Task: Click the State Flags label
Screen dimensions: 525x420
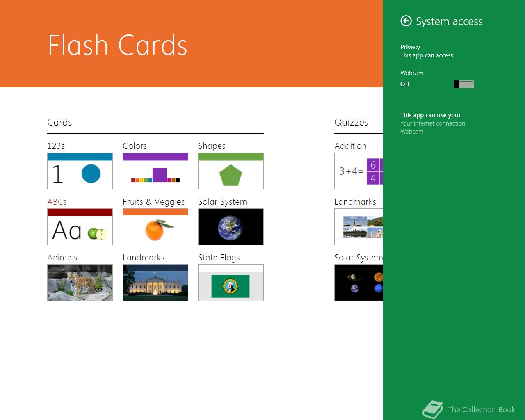Action: click(219, 258)
